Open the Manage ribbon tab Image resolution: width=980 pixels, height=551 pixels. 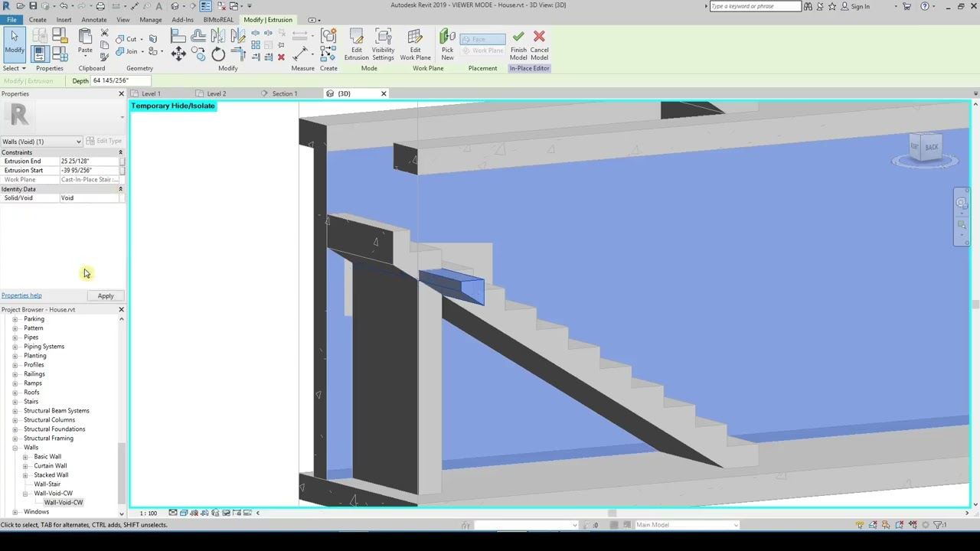(151, 20)
